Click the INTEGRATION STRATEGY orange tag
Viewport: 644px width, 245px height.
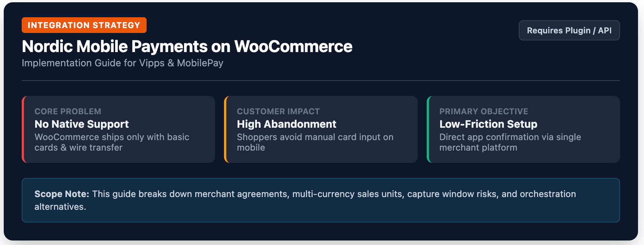[x=84, y=25]
